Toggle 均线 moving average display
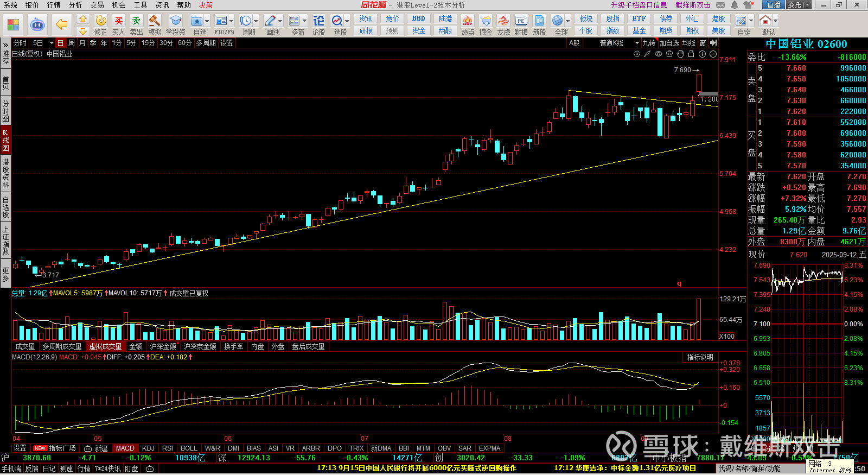Screen dimensions: 868x475 (689, 43)
